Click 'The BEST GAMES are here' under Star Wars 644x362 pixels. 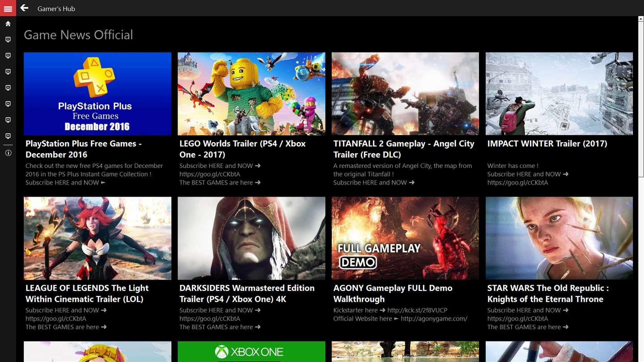[528, 327]
